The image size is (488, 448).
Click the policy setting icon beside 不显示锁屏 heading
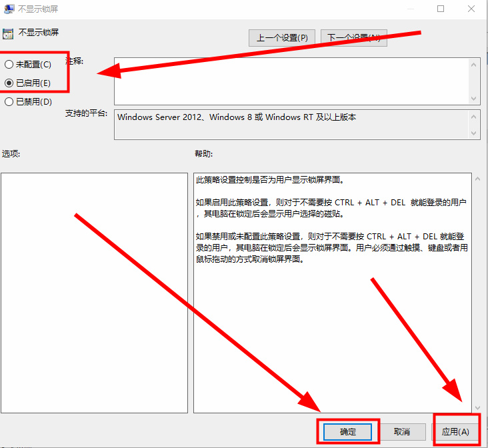click(8, 33)
